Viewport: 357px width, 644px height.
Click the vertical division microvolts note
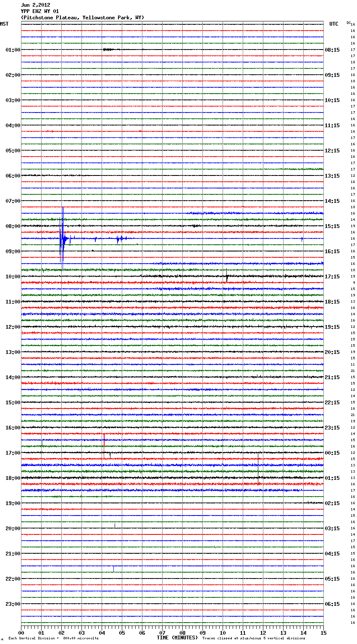53,639
